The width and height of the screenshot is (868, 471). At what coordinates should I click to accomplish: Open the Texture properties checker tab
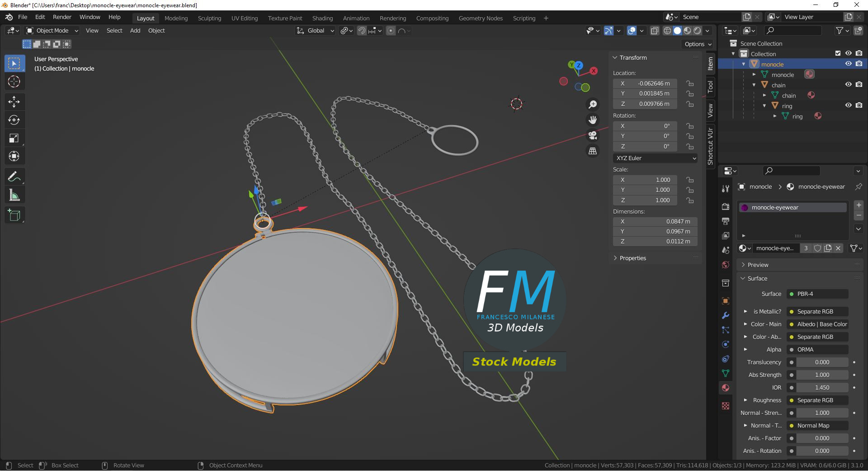726,406
